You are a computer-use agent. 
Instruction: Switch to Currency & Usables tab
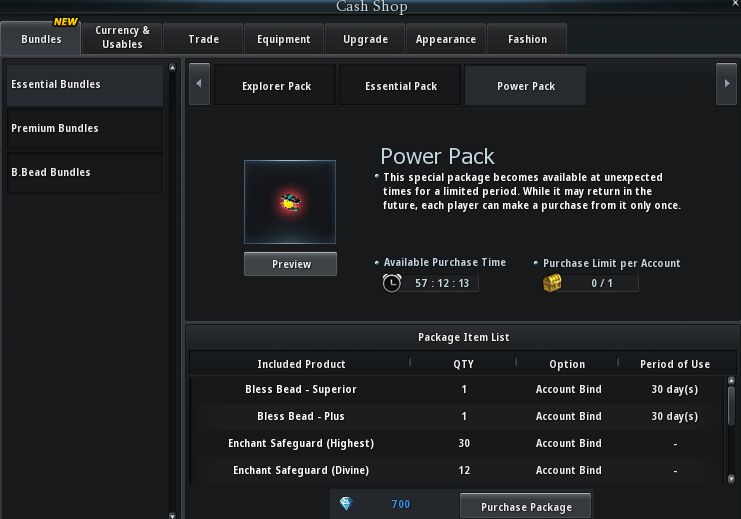coord(122,38)
